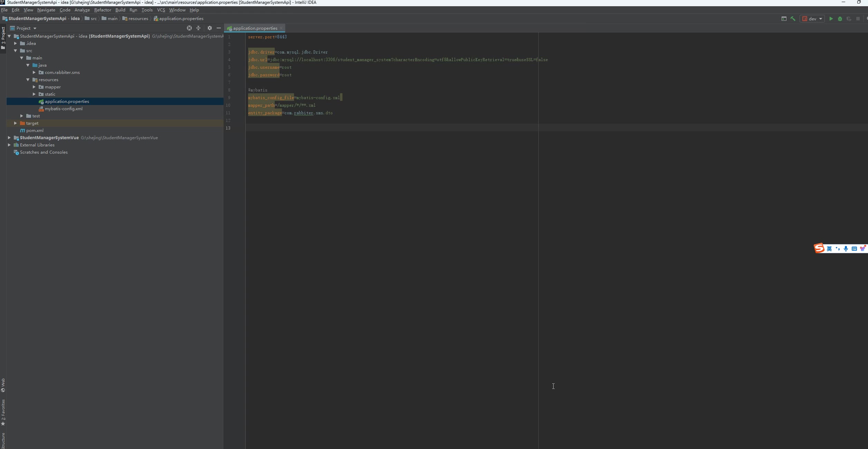Screen dimensions: 868x449
Task: Click the Collapse All icon in the Project panel
Action: pos(198,28)
